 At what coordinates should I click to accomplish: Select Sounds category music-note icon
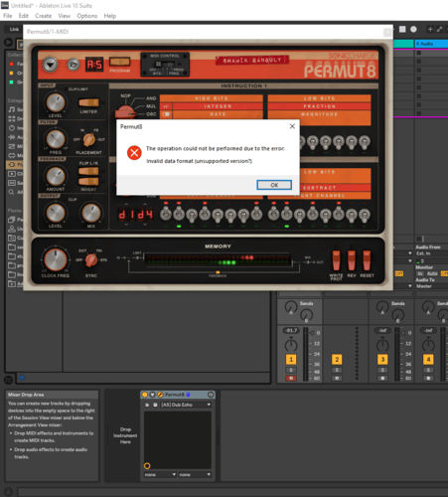click(x=12, y=109)
